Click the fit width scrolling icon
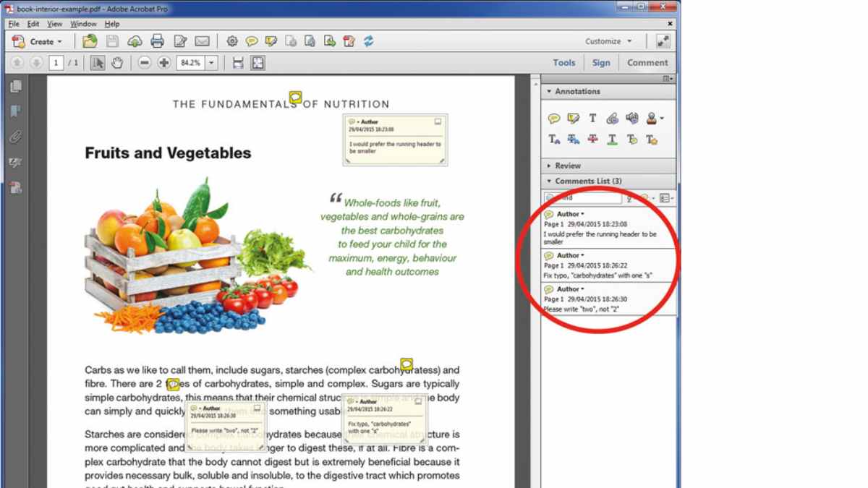 click(238, 63)
